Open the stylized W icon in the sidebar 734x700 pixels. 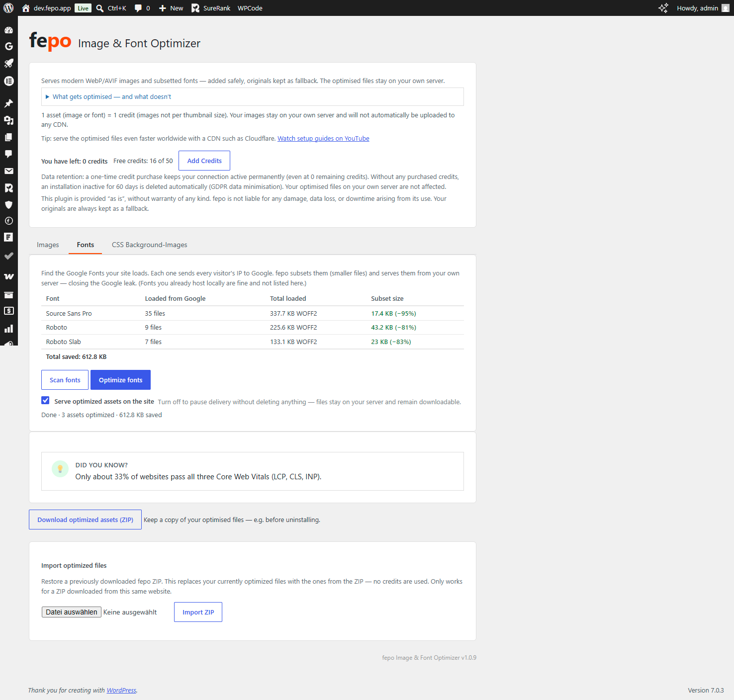[8, 276]
